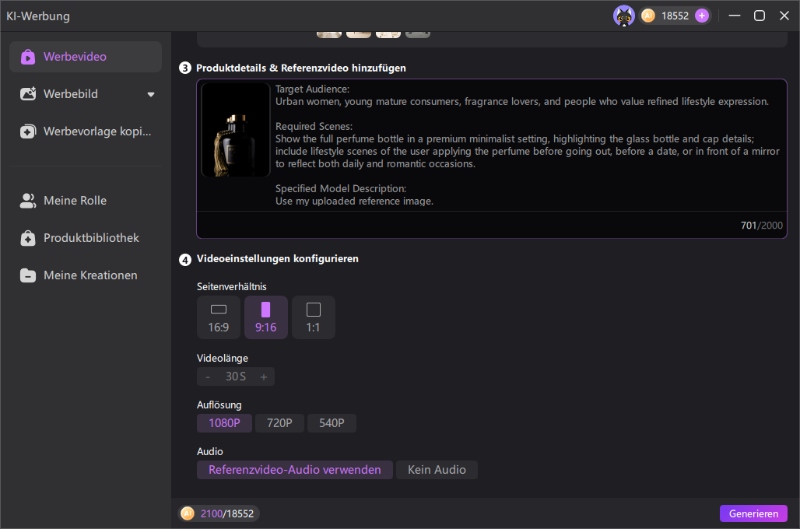Screen dimensions: 800x529
Task: Maximize the KI-Werbung window
Action: pos(759,16)
